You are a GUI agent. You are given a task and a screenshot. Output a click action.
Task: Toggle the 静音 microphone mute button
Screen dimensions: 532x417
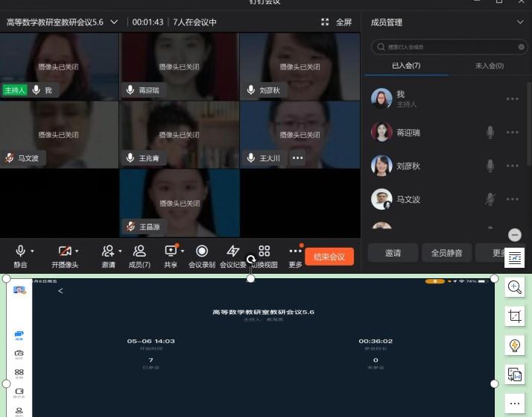(x=20, y=251)
